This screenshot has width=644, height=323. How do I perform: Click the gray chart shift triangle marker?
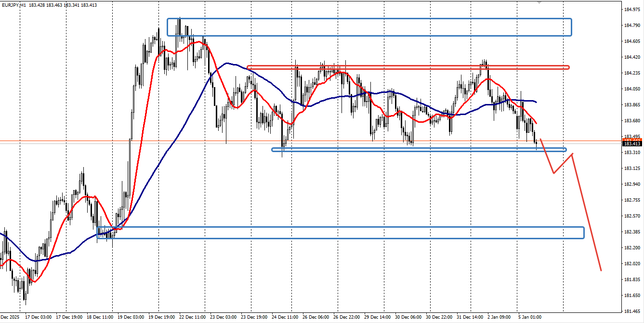[539, 2]
